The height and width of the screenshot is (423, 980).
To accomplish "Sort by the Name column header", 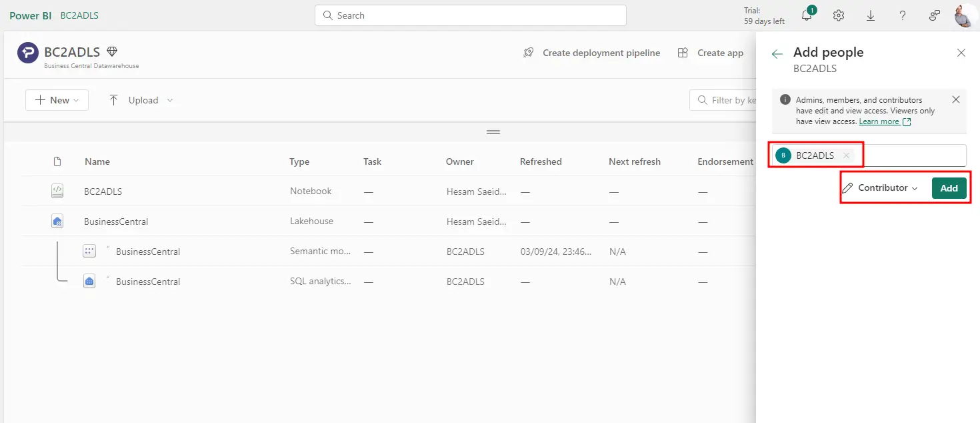I will pos(97,161).
